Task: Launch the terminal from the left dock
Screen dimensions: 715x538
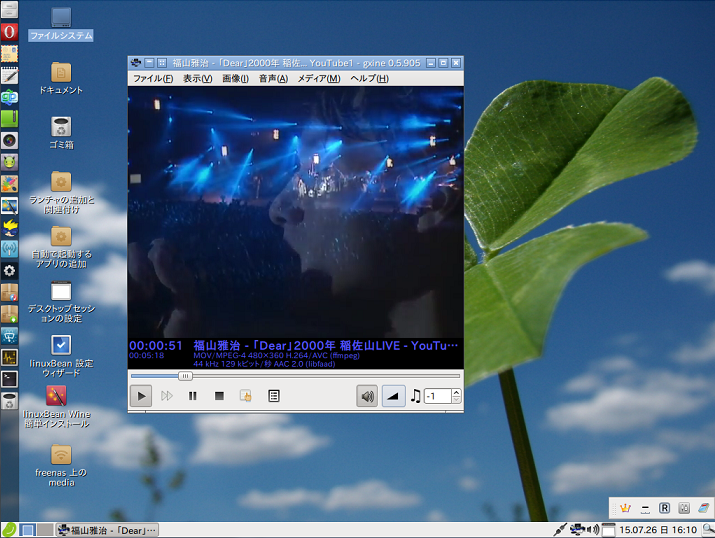Action: [9, 379]
